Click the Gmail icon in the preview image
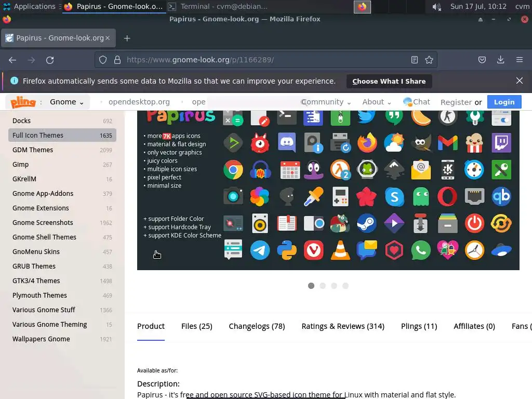 [x=447, y=142]
